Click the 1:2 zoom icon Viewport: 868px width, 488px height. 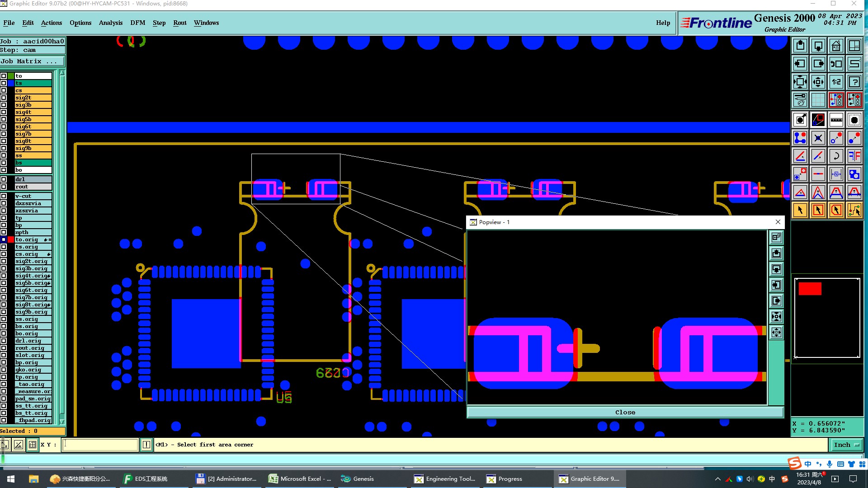[836, 82]
